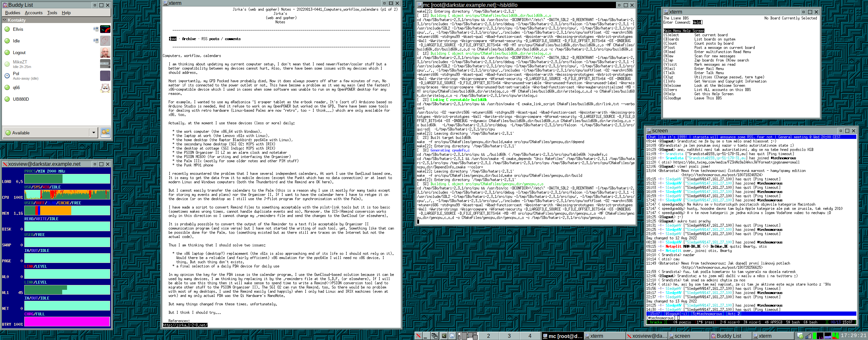Image resolution: width=868 pixels, height=340 pixels.
Task: Click the network signal bars tray icon
Action: [808, 335]
